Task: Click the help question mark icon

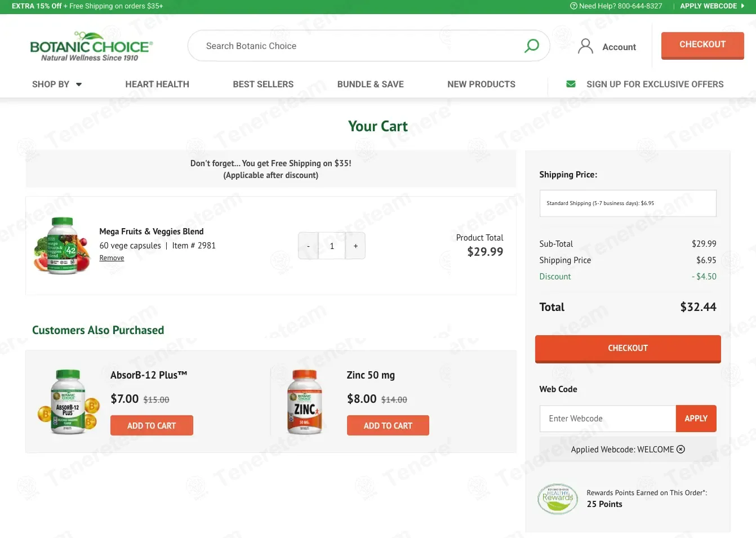Action: click(x=573, y=6)
